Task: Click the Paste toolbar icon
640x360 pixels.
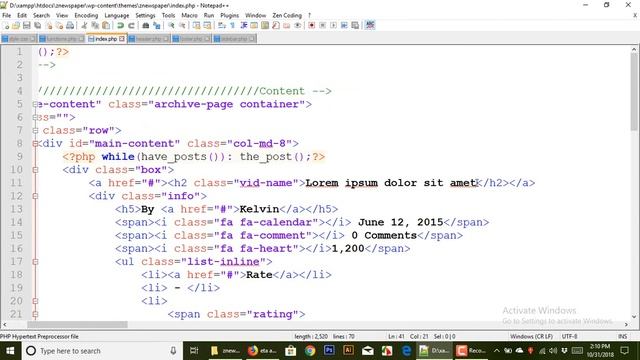Action: [x=106, y=25]
